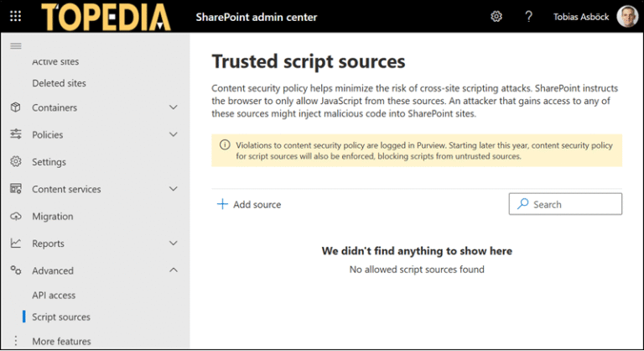Open Migration in navigation
The height and width of the screenshot is (351, 644).
(x=53, y=217)
